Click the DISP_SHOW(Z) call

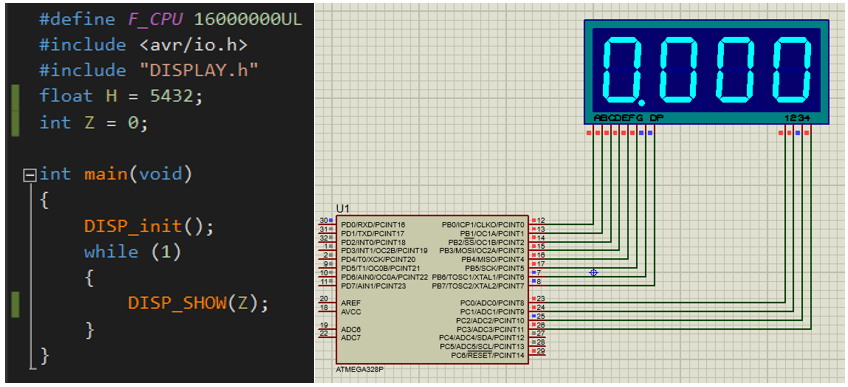[x=198, y=303]
